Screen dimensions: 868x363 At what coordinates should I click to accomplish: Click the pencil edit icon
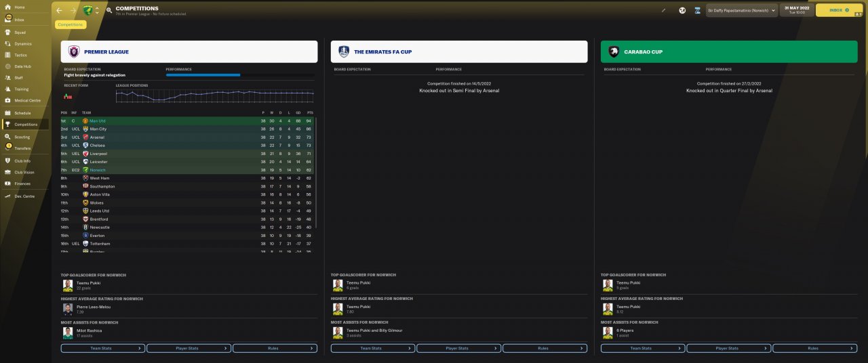point(664,11)
